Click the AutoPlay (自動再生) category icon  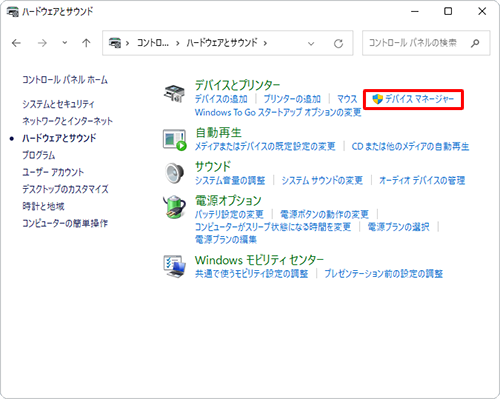[x=174, y=140]
